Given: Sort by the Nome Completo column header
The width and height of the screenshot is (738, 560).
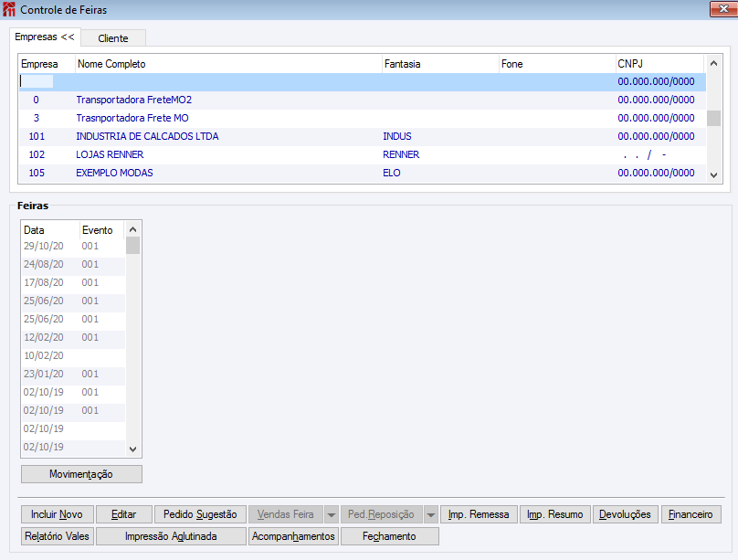Looking at the screenshot, I should point(228,64).
